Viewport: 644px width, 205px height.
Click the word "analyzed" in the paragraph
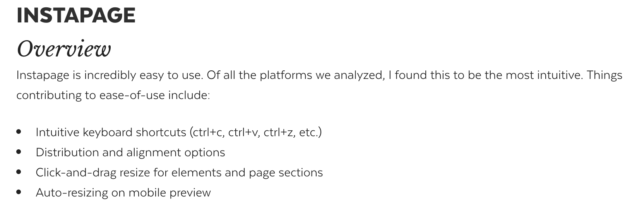(x=359, y=75)
